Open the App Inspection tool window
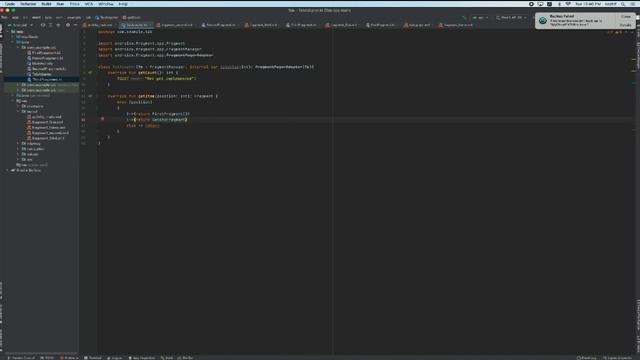 (142, 358)
